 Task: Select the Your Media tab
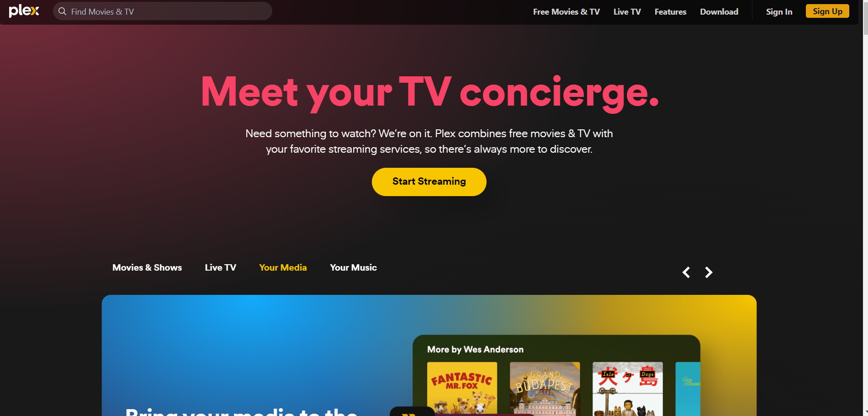[283, 268]
